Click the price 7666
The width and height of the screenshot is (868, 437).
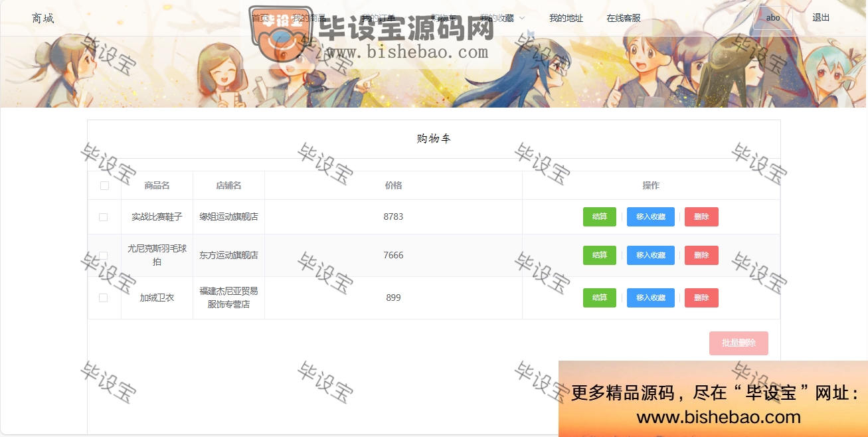click(x=393, y=255)
